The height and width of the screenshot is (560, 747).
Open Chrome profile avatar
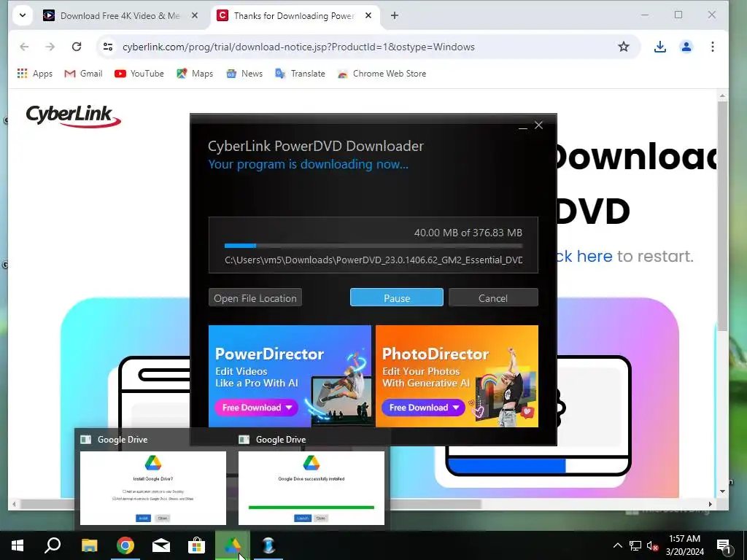coord(686,47)
